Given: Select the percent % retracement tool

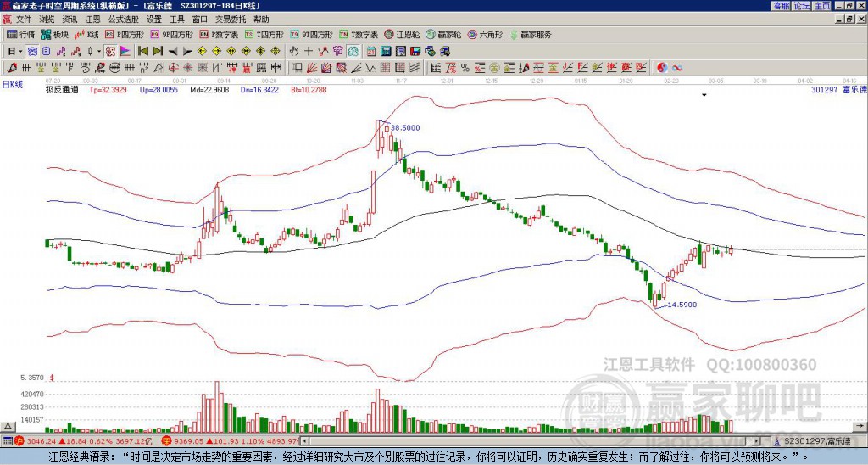Looking at the screenshot, I should tap(465, 68).
